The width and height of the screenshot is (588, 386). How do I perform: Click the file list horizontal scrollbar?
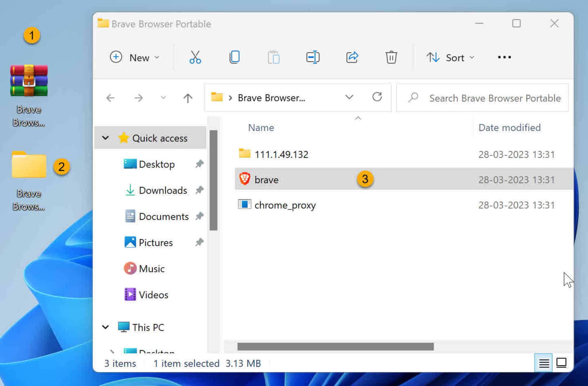pos(335,346)
